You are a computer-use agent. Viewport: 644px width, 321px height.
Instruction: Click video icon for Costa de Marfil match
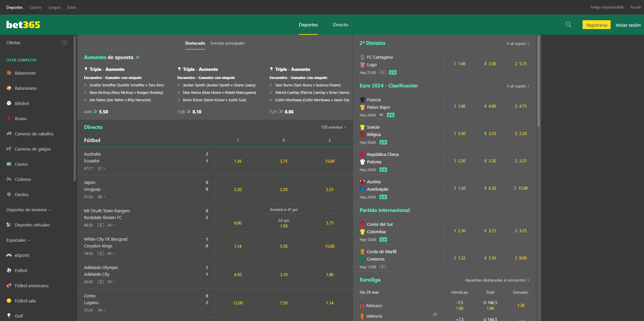click(x=383, y=267)
